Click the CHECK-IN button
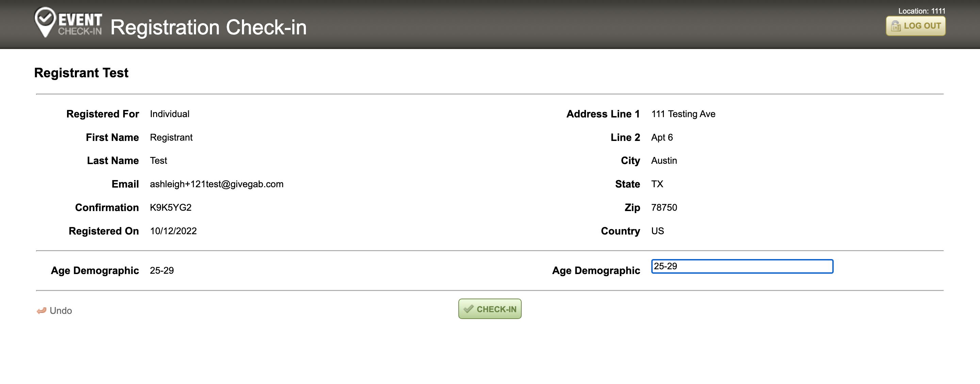 (490, 309)
